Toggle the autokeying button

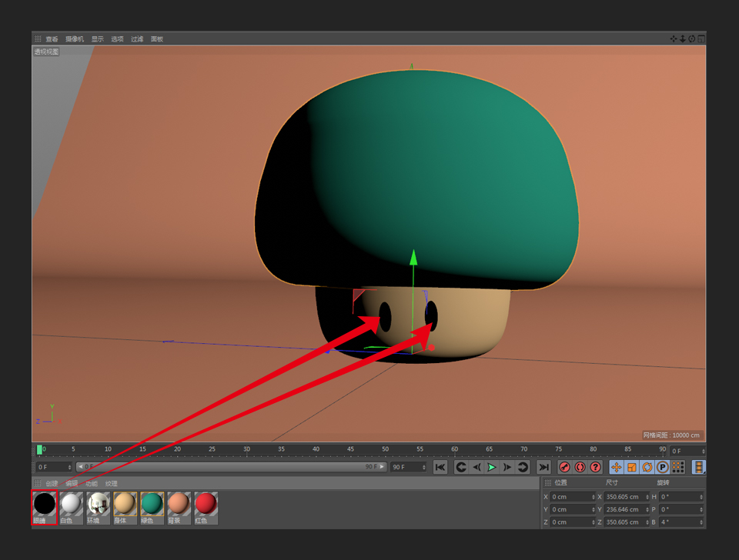pos(580,467)
